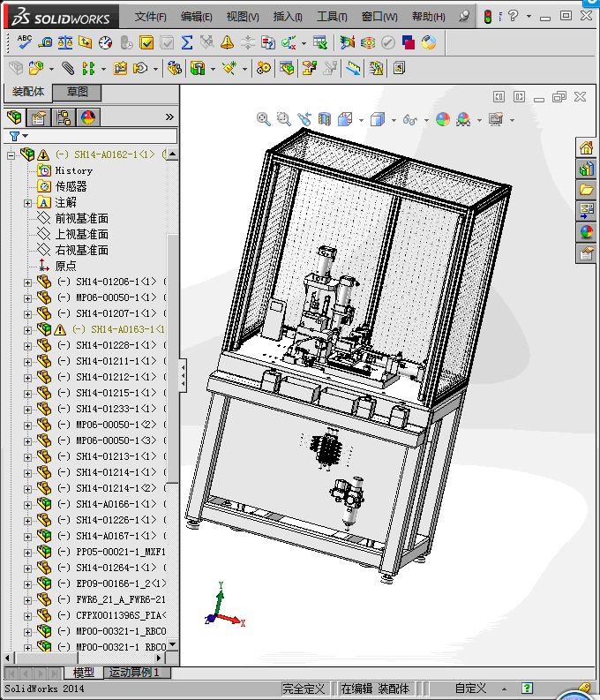
Task: Expand SH14-A0163-1<1 subassembly with warning
Action: (x=27, y=330)
